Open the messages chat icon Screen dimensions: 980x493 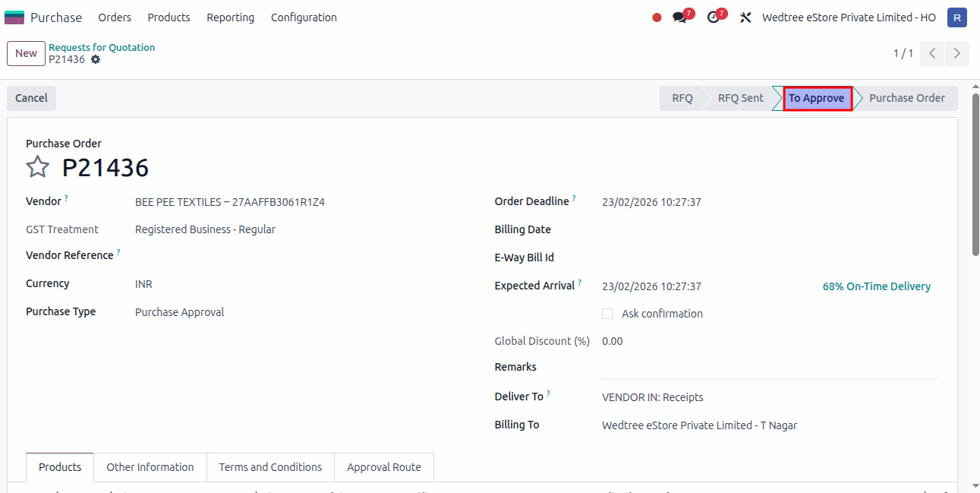tap(679, 17)
